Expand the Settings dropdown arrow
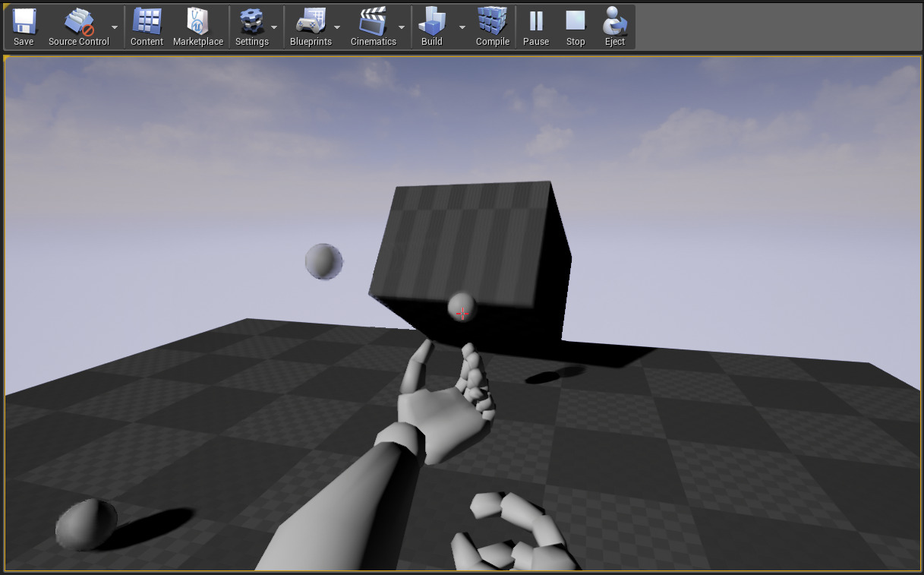The height and width of the screenshot is (575, 924). [274, 27]
